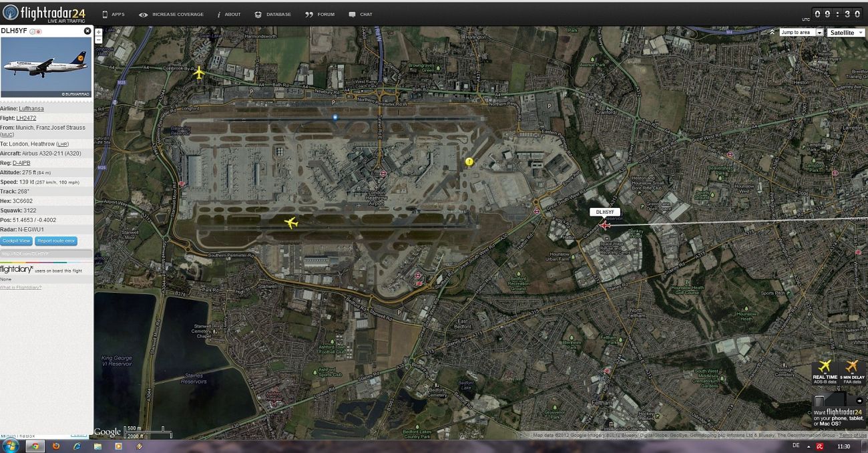Open the LH2472 flight number link
The image size is (868, 453).
(x=27, y=118)
